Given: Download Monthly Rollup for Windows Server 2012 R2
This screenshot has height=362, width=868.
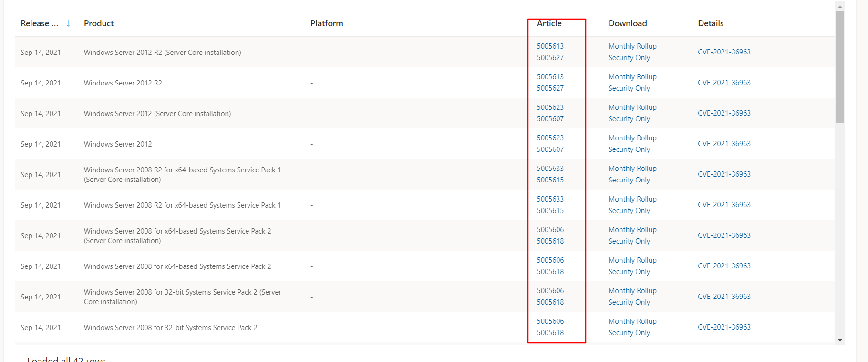Looking at the screenshot, I should click(x=632, y=77).
